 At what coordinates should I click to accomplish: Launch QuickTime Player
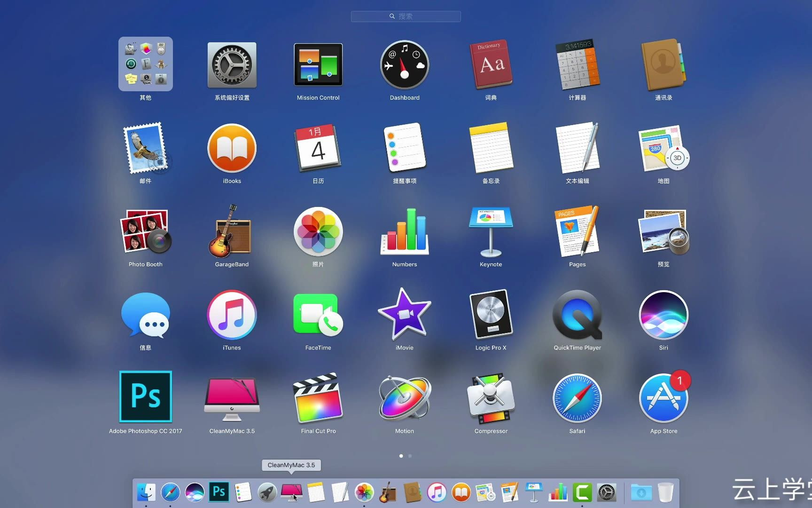577,315
